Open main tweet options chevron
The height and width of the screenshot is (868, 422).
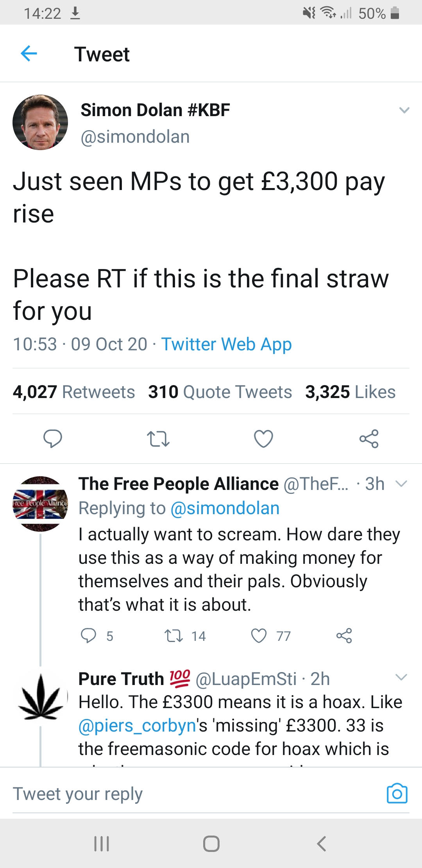pyautogui.click(x=404, y=110)
